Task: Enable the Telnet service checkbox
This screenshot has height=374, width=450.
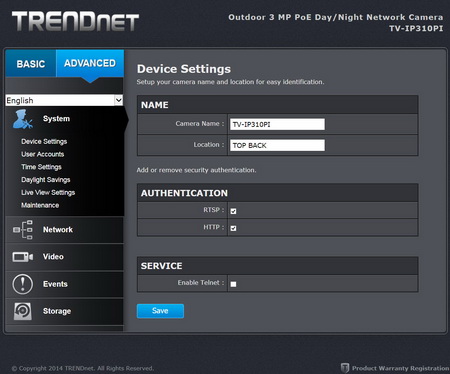Action: [233, 284]
